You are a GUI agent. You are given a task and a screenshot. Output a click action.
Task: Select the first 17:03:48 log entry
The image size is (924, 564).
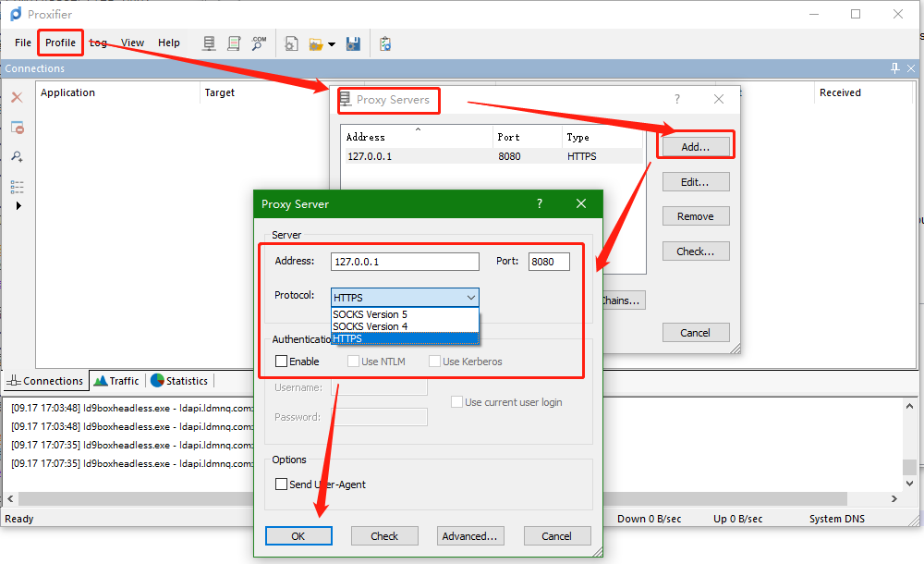(x=132, y=408)
